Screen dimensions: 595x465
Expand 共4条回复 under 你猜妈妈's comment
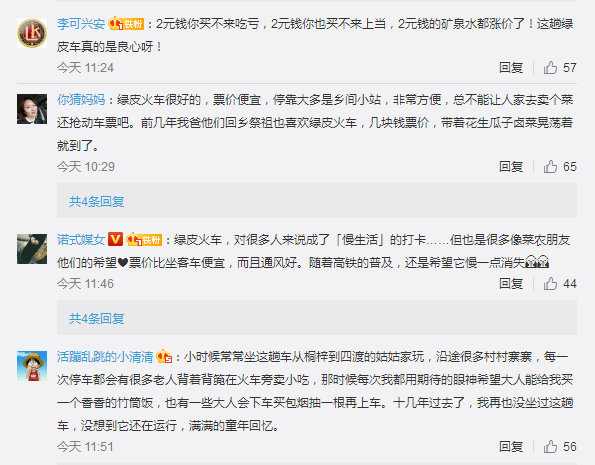96,201
